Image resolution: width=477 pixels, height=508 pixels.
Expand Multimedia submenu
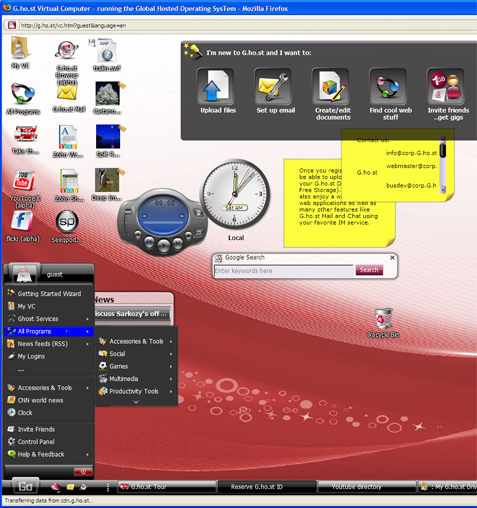coord(136,379)
